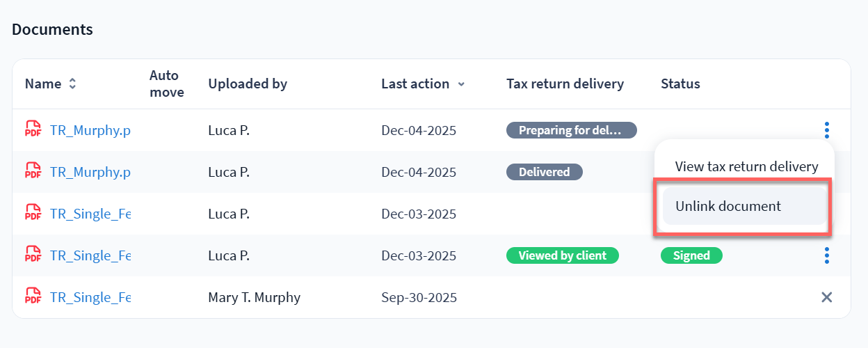Image resolution: width=868 pixels, height=348 pixels.
Task: Click the Viewed by client badge
Action: [562, 255]
